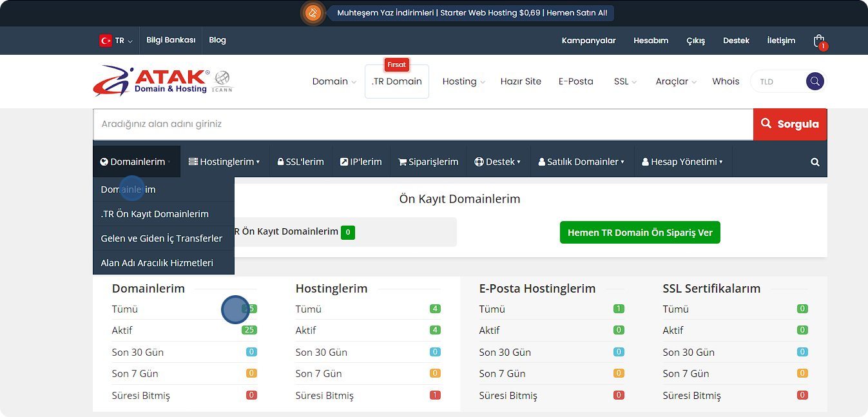Viewport: 868px width, 417px height.
Task: Open the Bilgi Bankası link
Action: click(x=171, y=40)
